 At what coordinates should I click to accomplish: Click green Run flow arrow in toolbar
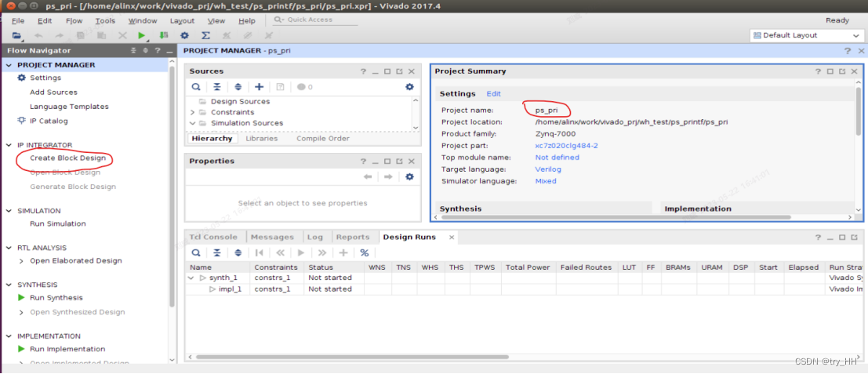[x=142, y=35]
